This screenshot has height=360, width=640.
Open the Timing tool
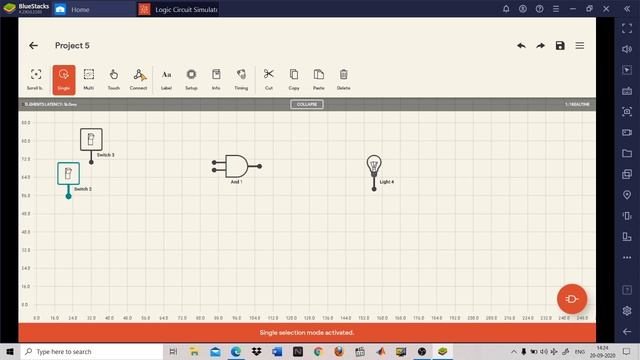(x=241, y=80)
